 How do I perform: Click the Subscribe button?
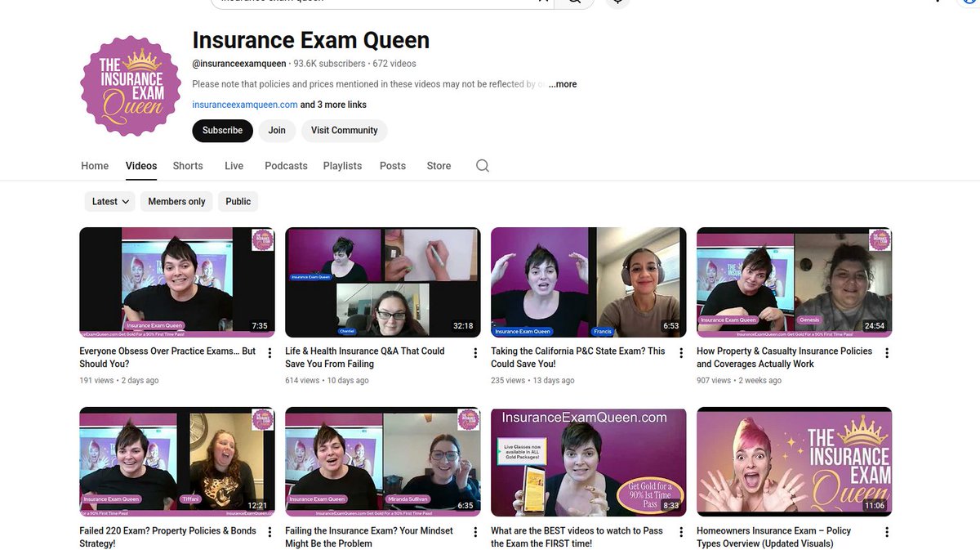coord(223,131)
